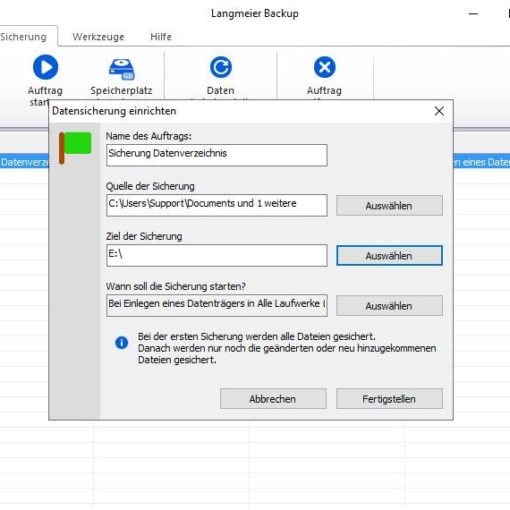Click the green flag icon in dialog
This screenshot has height=510, width=510.
click(x=75, y=148)
